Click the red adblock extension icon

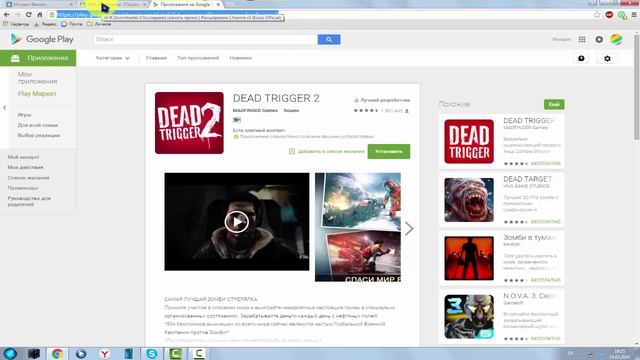tap(609, 15)
